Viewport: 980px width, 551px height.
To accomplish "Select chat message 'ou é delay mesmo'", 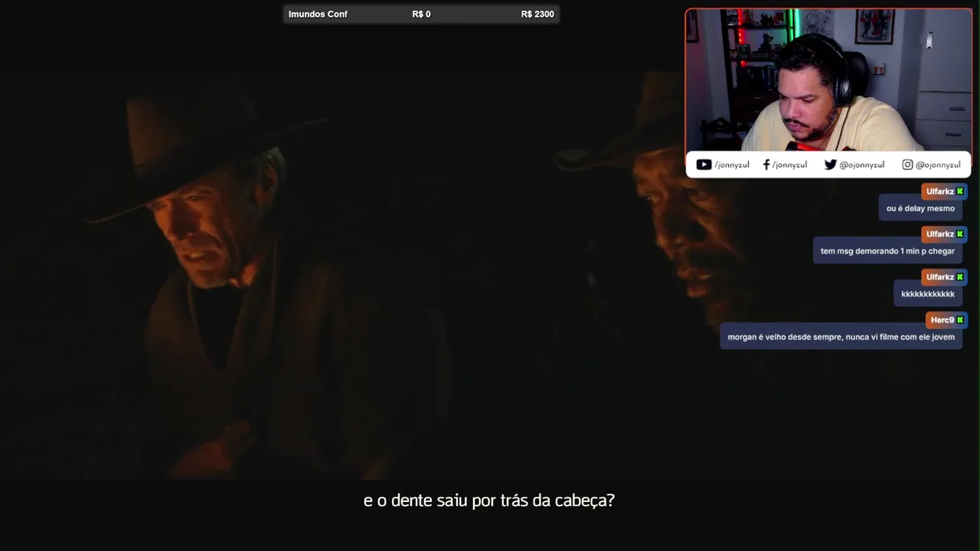I will pyautogui.click(x=920, y=208).
